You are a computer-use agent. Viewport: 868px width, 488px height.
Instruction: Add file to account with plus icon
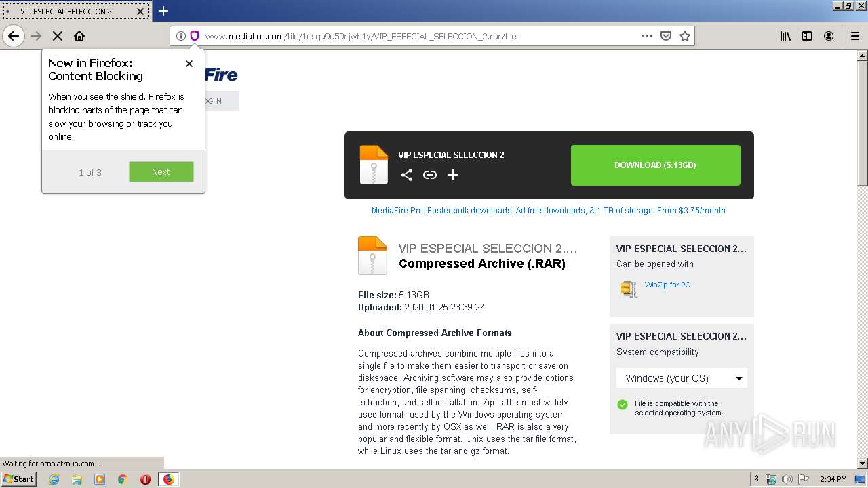453,175
